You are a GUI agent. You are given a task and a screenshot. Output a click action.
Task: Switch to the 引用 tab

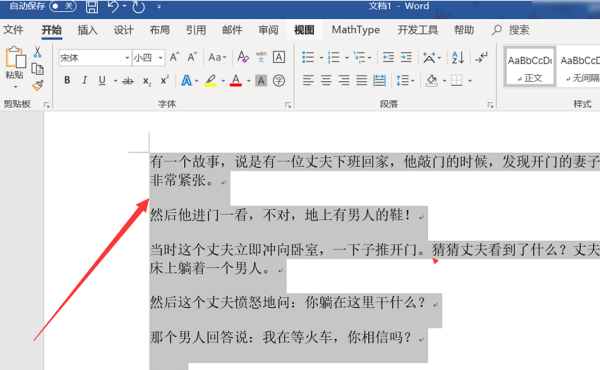(196, 30)
